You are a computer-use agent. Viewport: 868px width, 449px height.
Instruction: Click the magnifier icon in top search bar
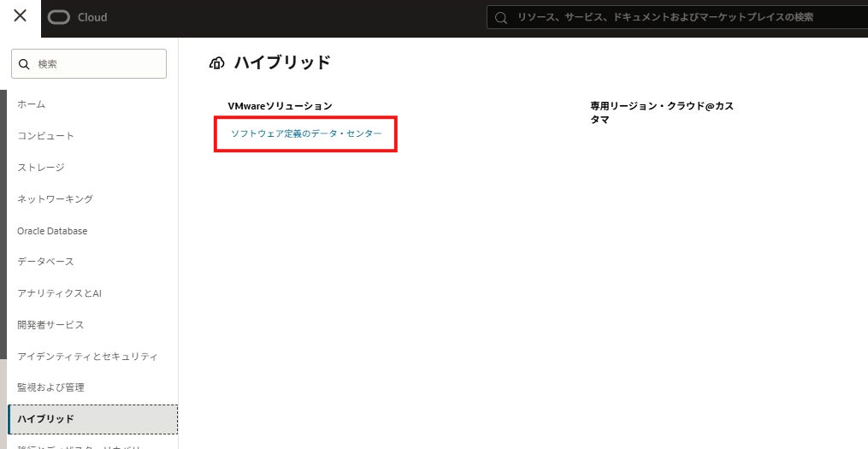click(501, 17)
